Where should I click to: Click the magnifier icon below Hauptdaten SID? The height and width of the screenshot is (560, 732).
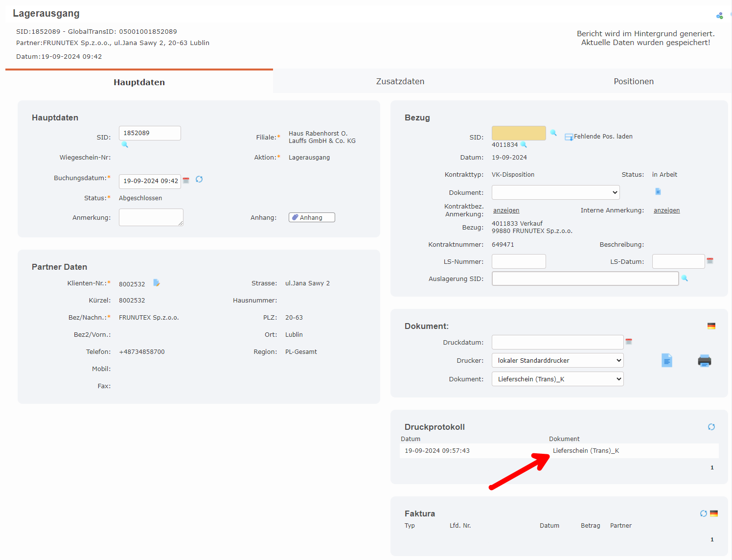click(x=125, y=144)
